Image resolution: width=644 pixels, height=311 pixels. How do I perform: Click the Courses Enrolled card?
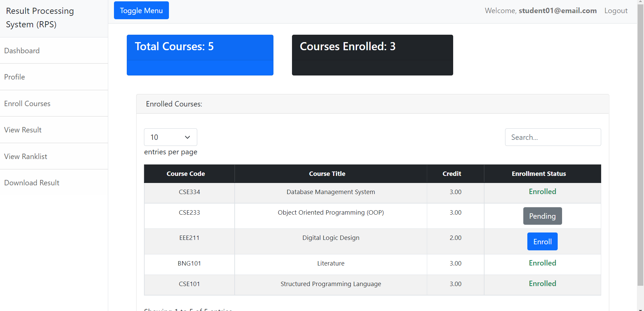click(372, 55)
